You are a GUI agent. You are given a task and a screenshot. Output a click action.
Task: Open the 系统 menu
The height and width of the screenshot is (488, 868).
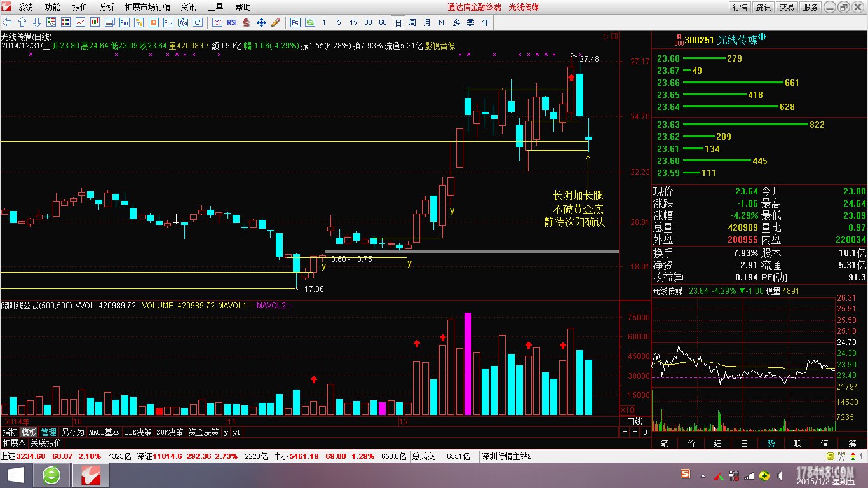click(25, 7)
